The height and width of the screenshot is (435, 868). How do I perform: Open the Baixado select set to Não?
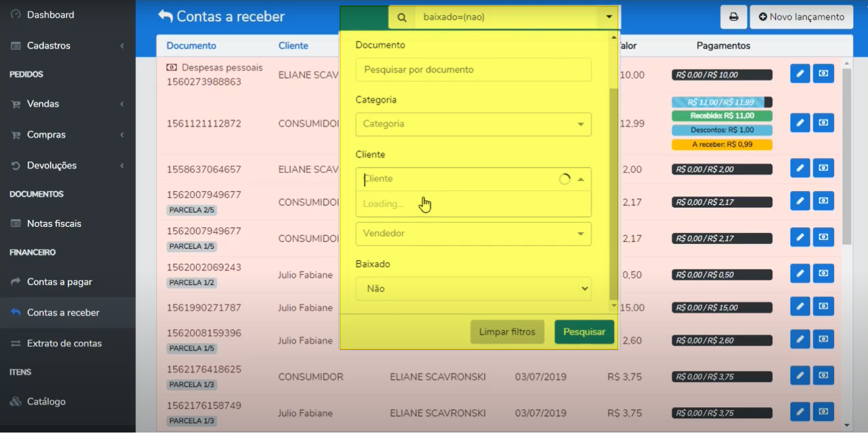pos(473,288)
